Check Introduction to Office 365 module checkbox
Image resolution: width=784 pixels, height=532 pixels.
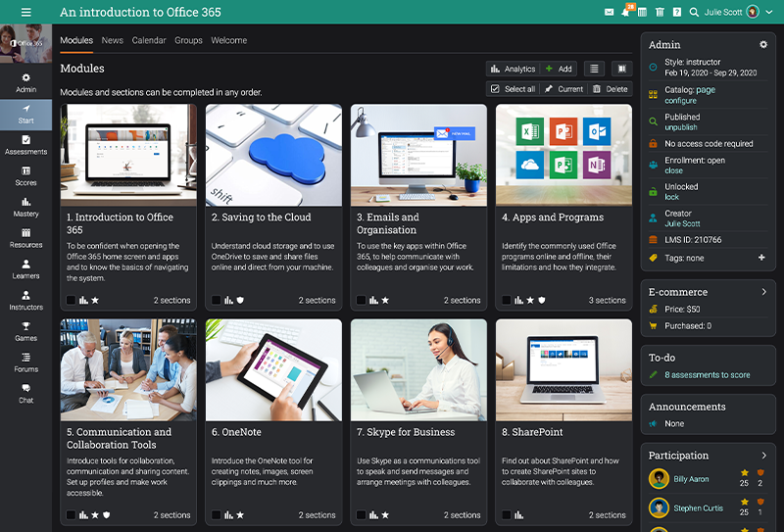71,300
